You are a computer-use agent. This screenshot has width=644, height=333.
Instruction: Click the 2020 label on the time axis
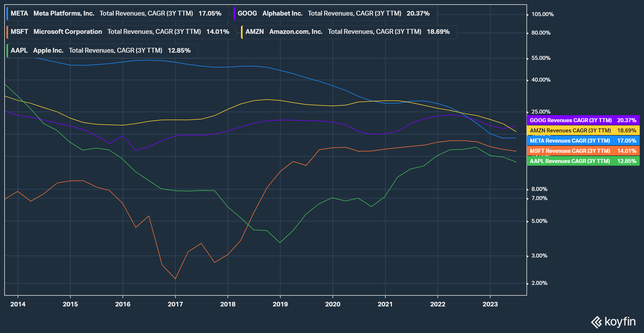333,304
